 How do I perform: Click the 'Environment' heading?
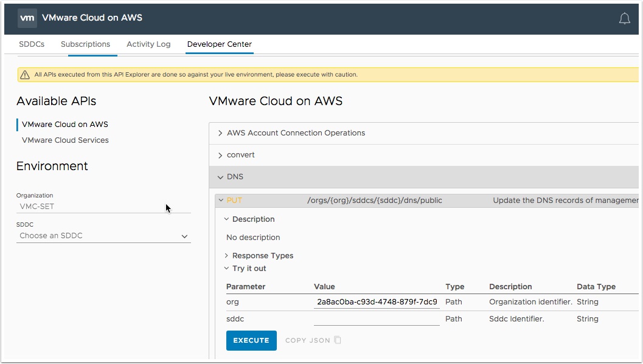[52, 166]
